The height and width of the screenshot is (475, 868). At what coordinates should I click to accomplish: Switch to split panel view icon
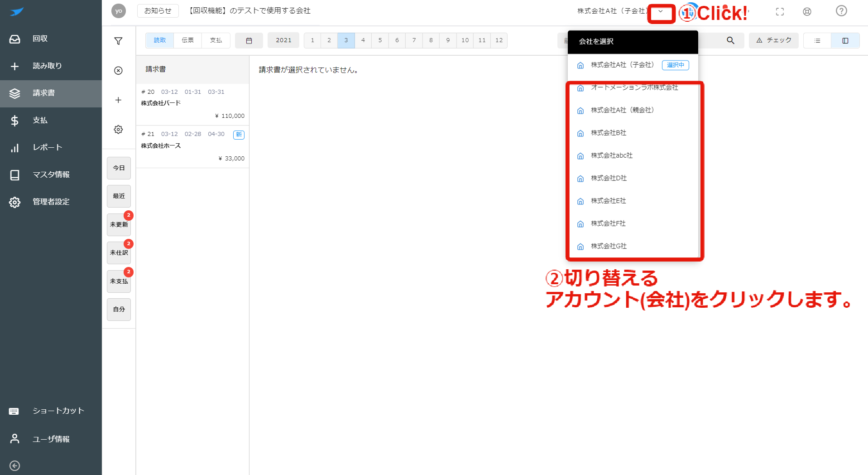[845, 40]
